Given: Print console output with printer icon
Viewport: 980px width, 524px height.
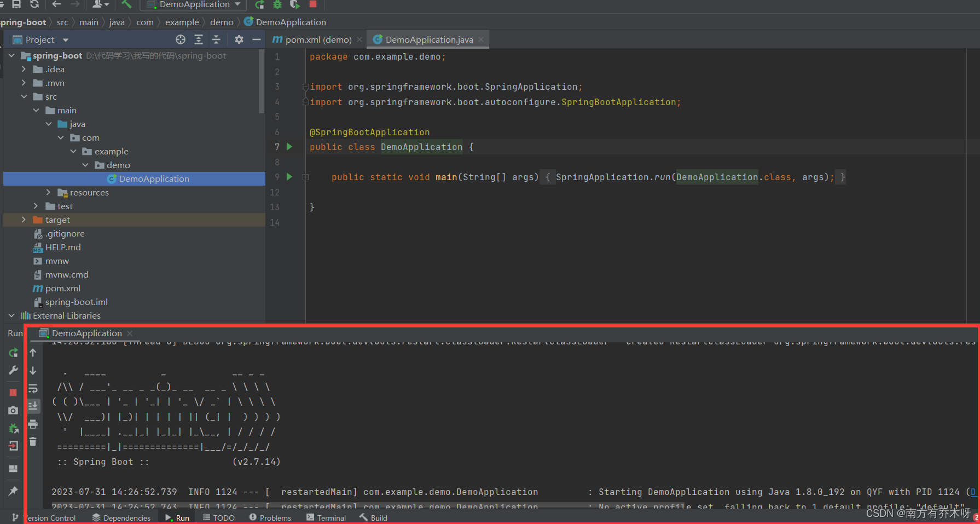Looking at the screenshot, I should [x=33, y=424].
